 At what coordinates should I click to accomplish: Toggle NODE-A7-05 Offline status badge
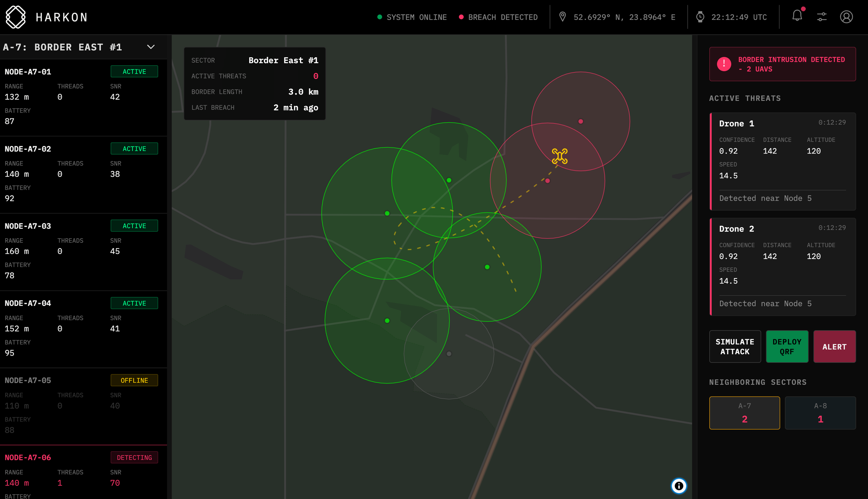click(x=134, y=380)
